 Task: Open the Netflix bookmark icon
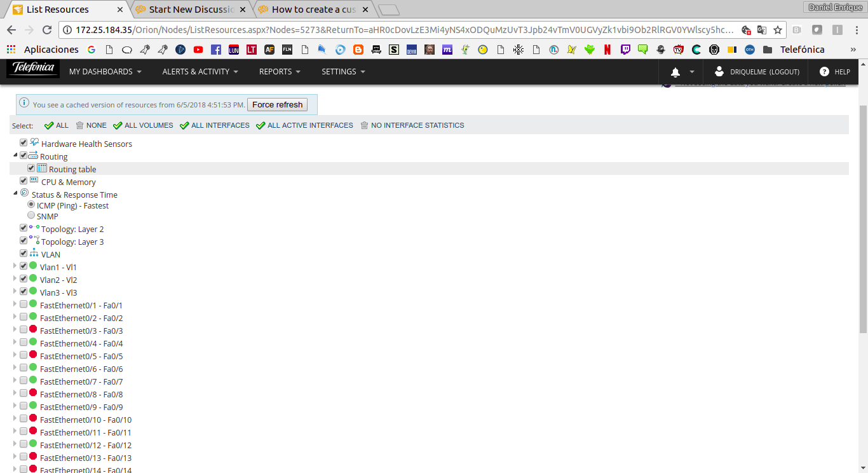(607, 50)
